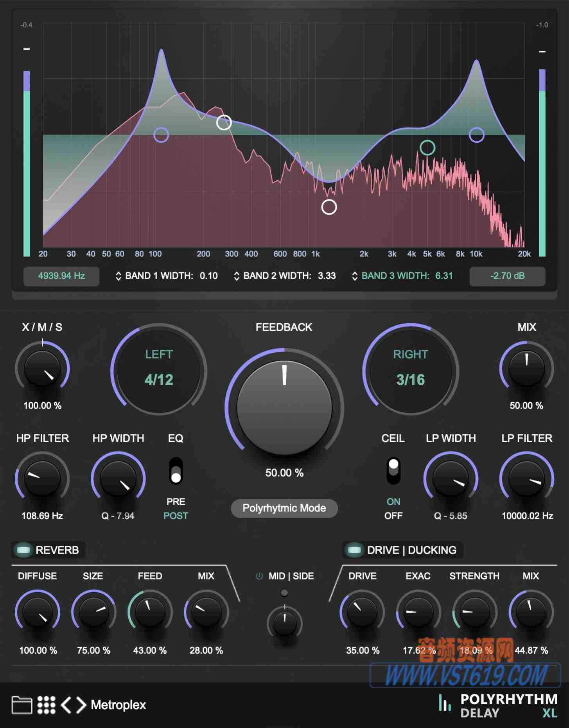Click the HP FILTER knob

42,479
